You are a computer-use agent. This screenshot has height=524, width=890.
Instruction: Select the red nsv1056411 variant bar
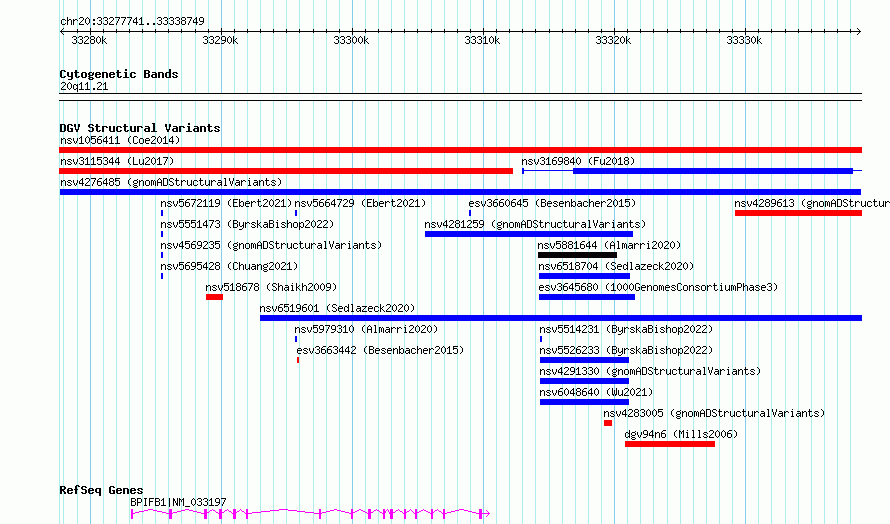(x=460, y=150)
